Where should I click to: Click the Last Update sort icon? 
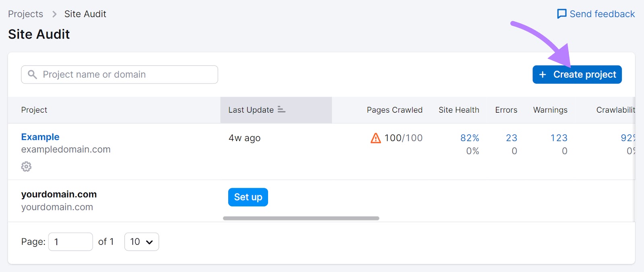click(x=281, y=109)
